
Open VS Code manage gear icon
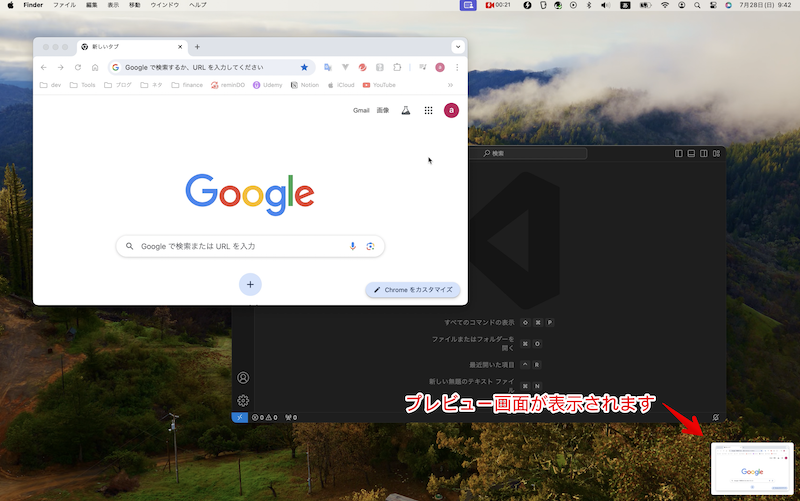point(243,401)
